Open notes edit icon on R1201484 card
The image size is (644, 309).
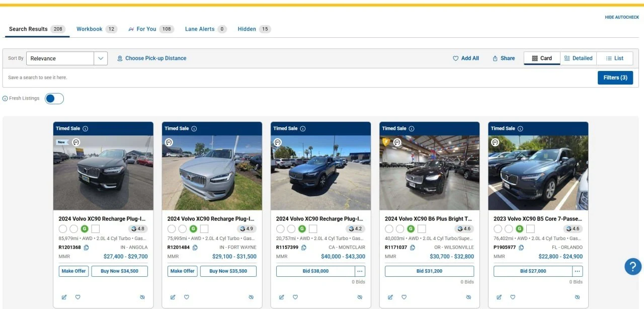point(173,297)
